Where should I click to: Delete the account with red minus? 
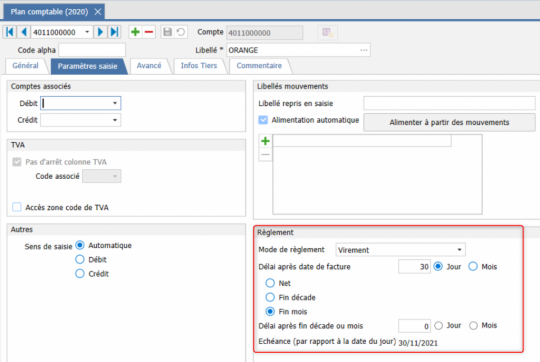click(x=149, y=32)
